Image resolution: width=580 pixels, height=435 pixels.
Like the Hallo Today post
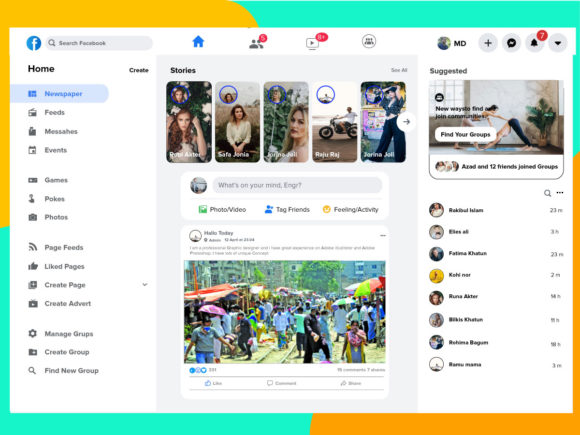point(213,383)
